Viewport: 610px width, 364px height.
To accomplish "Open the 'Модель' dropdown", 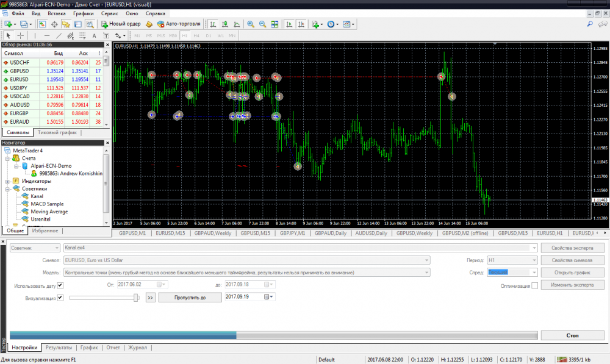I will coord(246,273).
